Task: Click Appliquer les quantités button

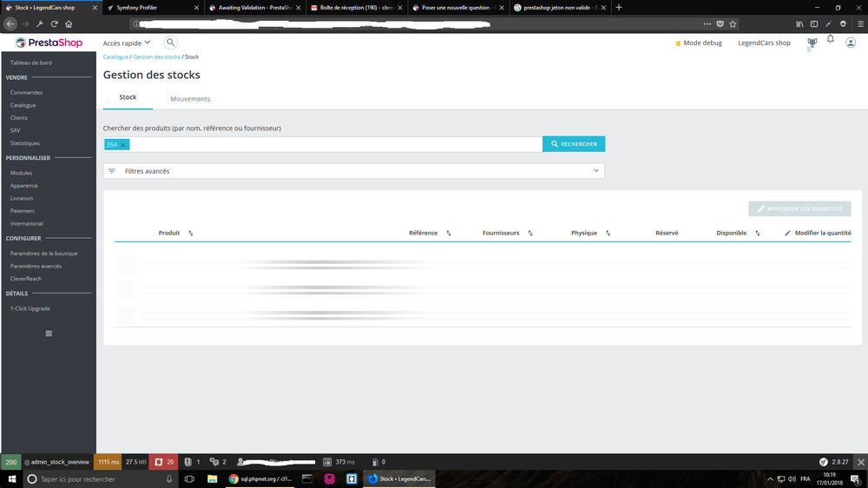Action: (800, 208)
